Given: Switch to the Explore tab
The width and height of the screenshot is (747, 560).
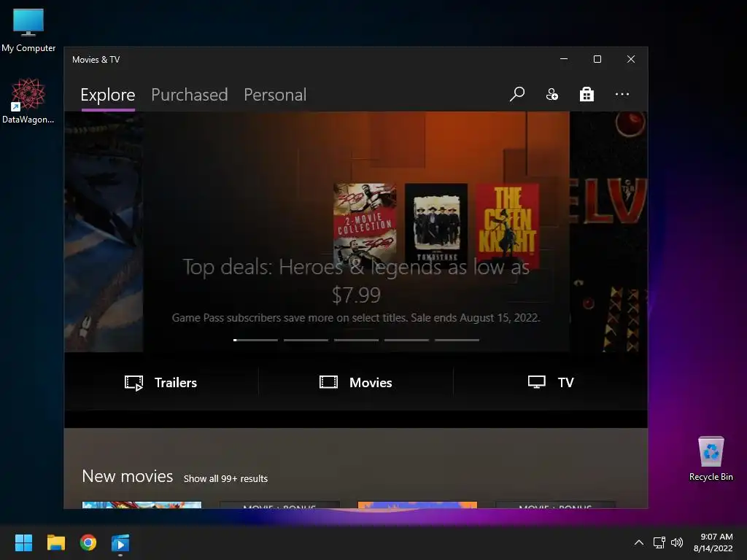Looking at the screenshot, I should click(108, 95).
